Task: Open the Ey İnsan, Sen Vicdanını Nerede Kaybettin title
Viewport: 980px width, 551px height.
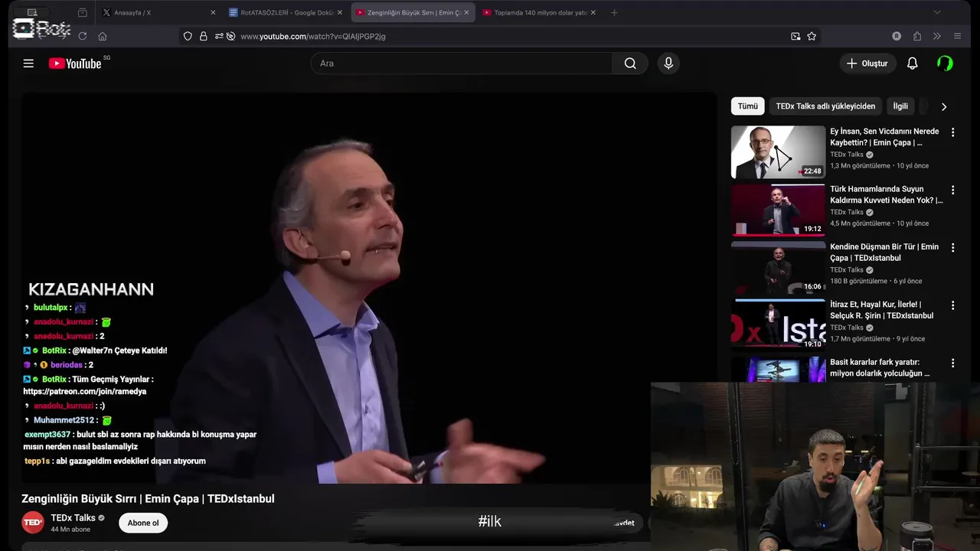Action: click(x=884, y=137)
